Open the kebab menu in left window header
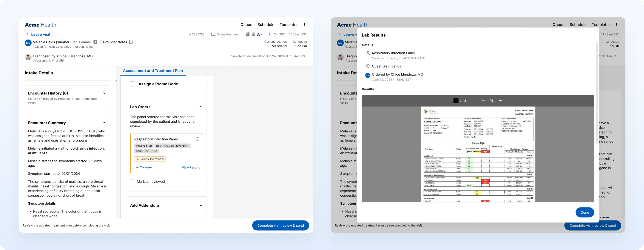The height and width of the screenshot is (250, 644). tap(304, 24)
